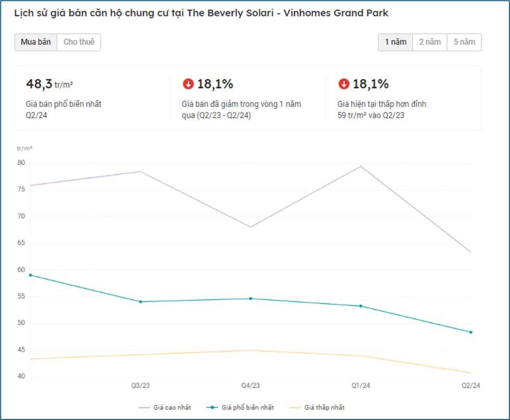Click the chart title Lịch sử giá bán căn hộ
The height and width of the screenshot is (420, 510).
[x=201, y=13]
